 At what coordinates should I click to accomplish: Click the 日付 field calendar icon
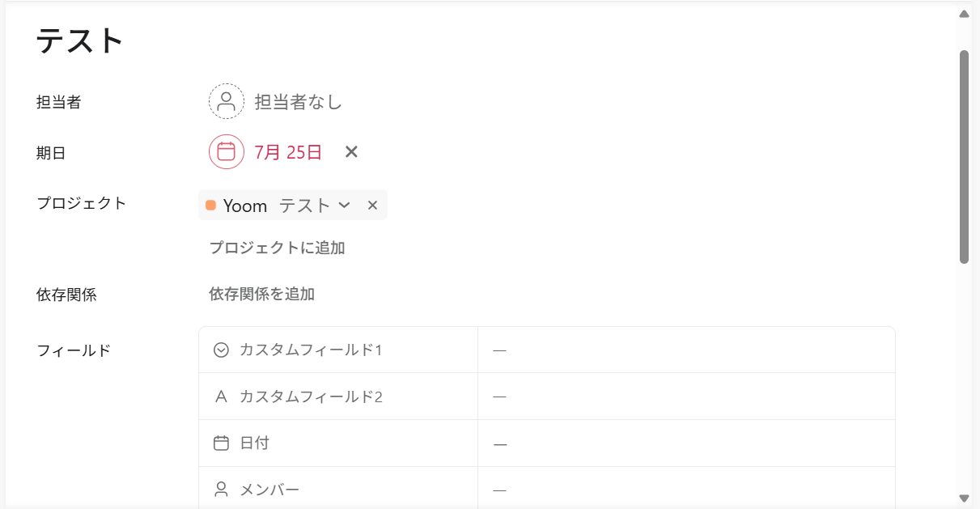(x=221, y=443)
